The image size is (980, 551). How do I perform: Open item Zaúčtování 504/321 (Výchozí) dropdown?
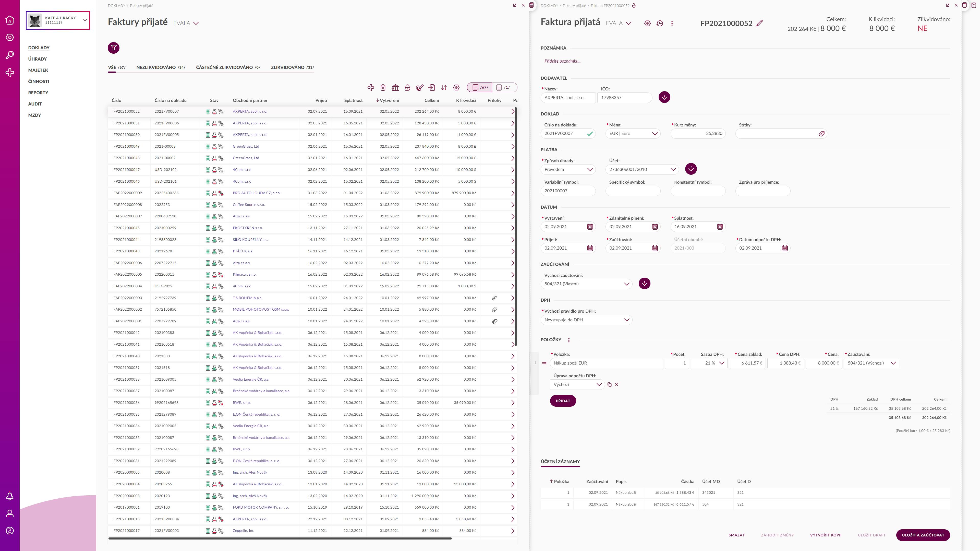pyautogui.click(x=871, y=363)
